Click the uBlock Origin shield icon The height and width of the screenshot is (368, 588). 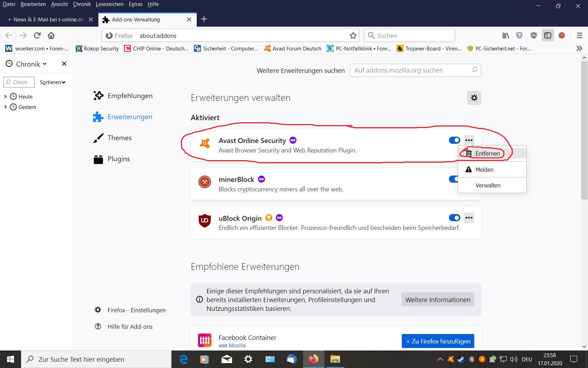205,221
